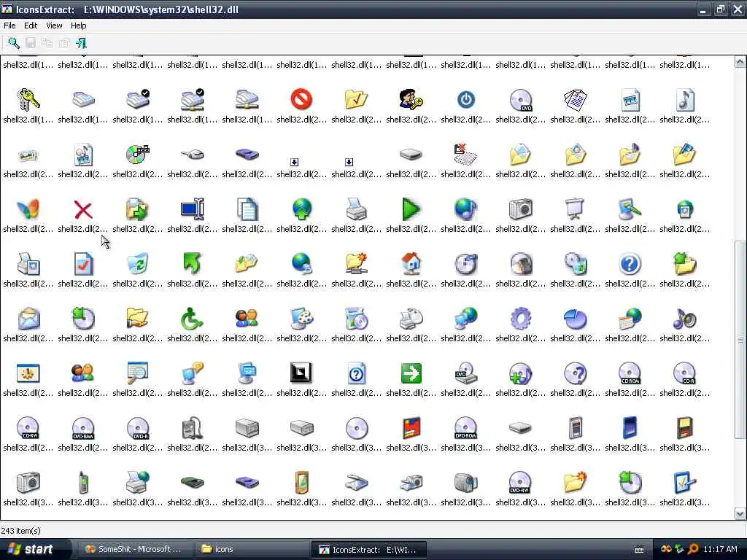The width and height of the screenshot is (747, 560).
Task: Select the blue gear icon
Action: point(520,319)
